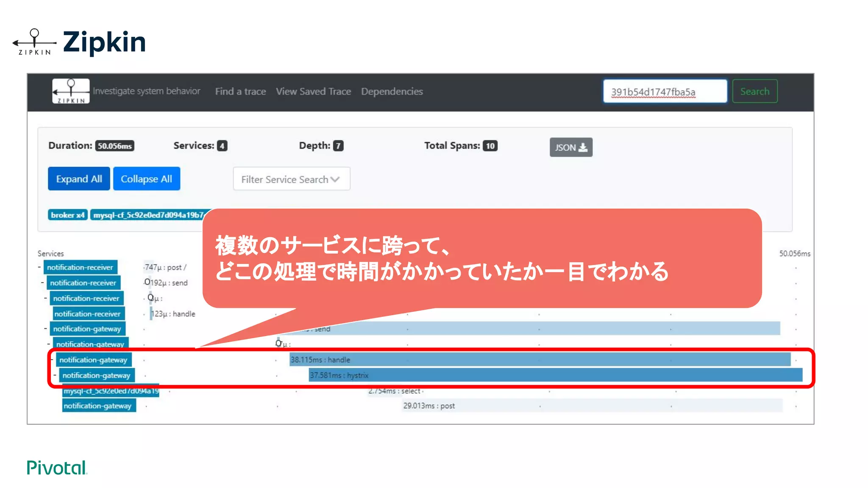Click the Expand All button
This screenshot has width=868, height=488.
point(79,179)
